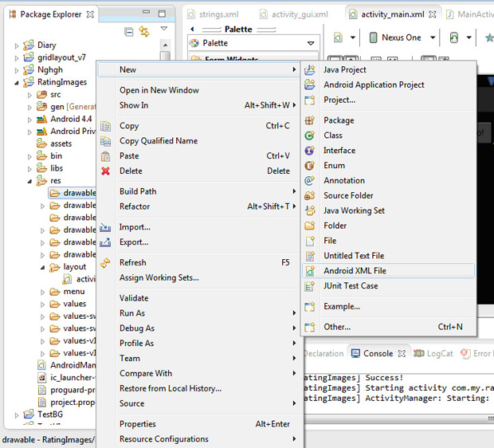Expand the Diary project
494x448 pixels.
click(x=17, y=46)
